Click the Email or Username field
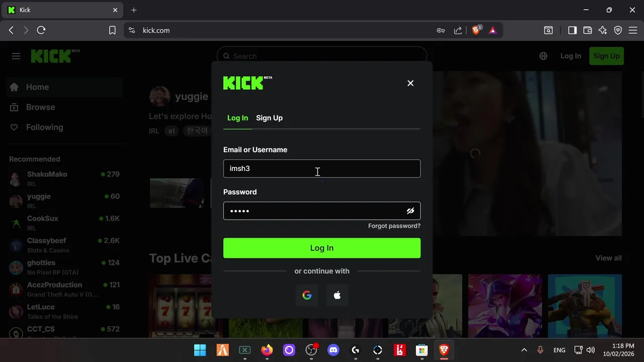The image size is (644, 362). coord(322,168)
